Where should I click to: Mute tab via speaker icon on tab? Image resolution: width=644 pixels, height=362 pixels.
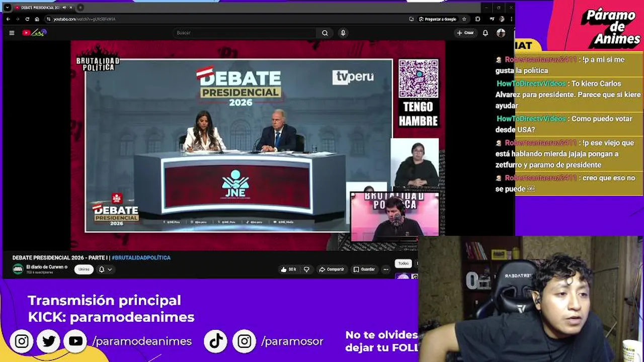click(64, 8)
